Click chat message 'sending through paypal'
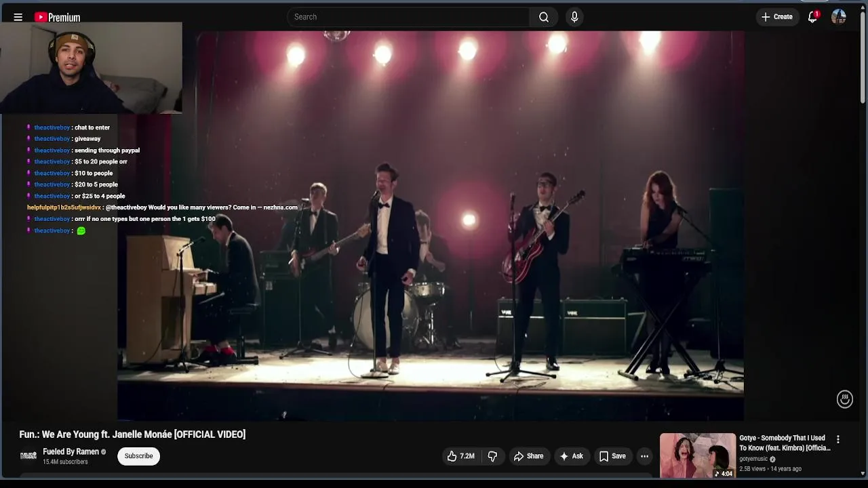 click(107, 150)
